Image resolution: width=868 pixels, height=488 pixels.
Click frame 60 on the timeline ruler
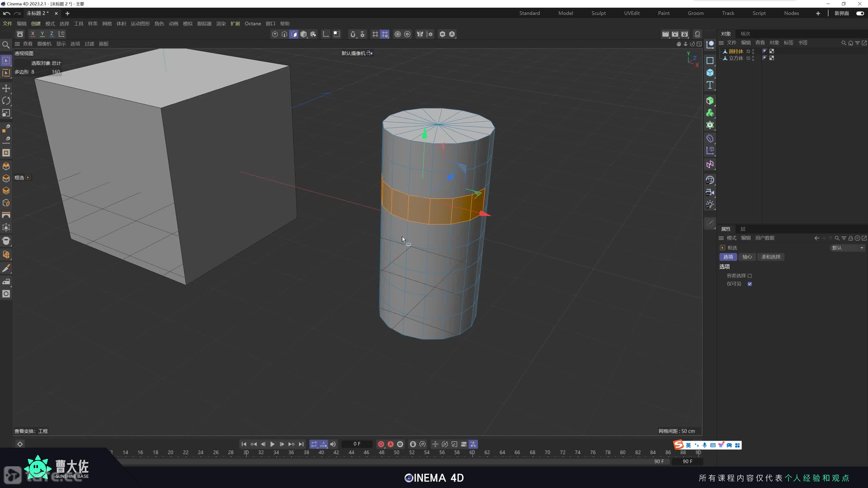(x=472, y=452)
